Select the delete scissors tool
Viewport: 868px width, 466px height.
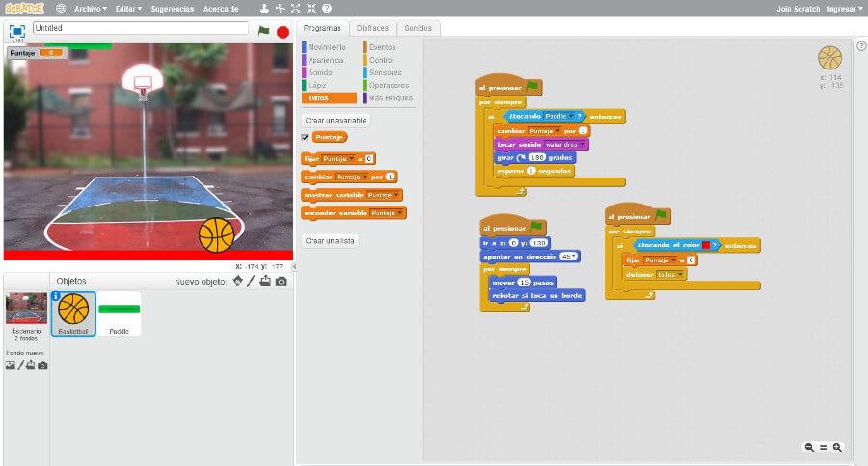(280, 9)
